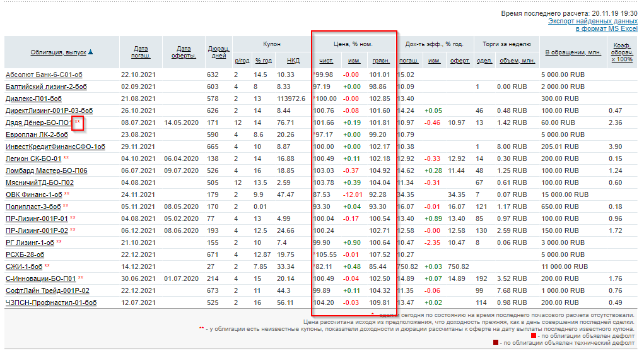Sort by coupon р/год header

click(242, 61)
